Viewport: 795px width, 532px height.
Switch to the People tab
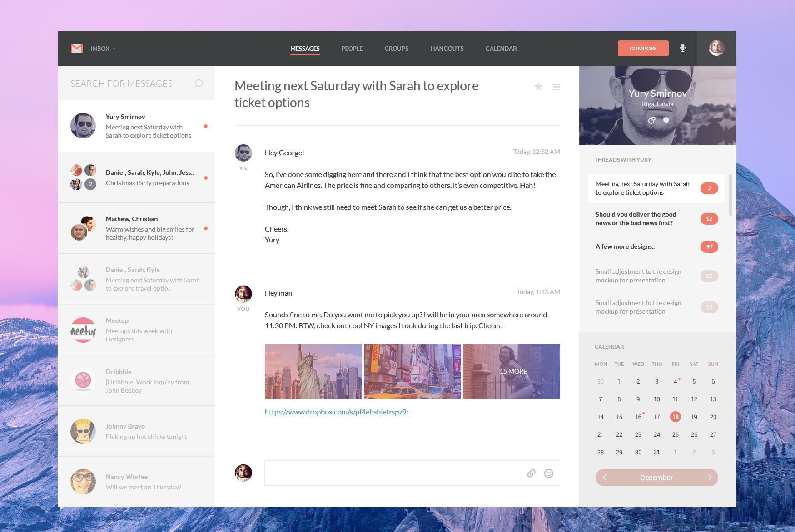352,49
